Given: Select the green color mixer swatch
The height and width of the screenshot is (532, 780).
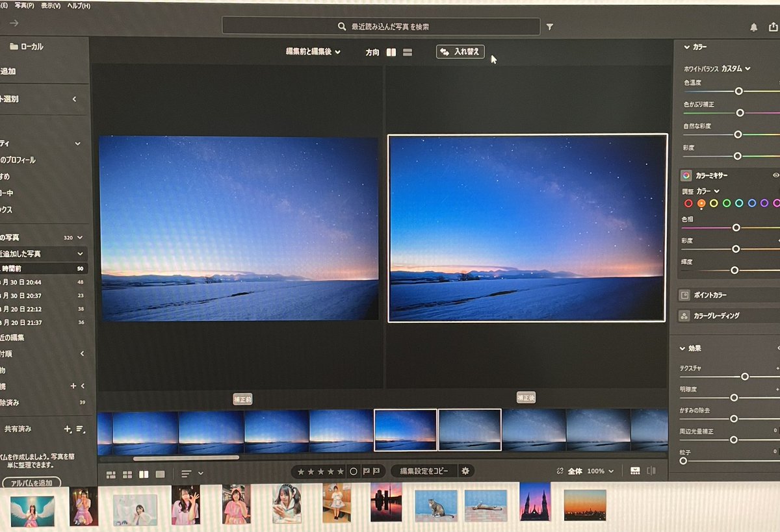Looking at the screenshot, I should 727,203.
